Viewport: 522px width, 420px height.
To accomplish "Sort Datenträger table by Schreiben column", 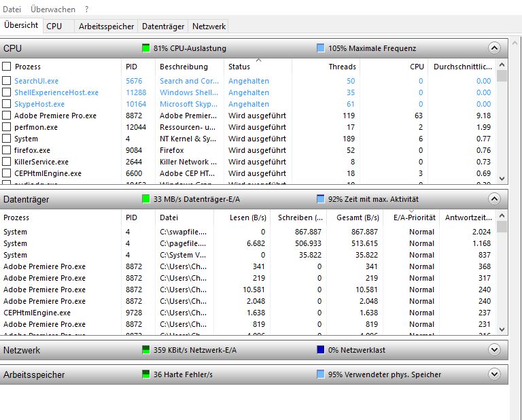I will tap(298, 217).
